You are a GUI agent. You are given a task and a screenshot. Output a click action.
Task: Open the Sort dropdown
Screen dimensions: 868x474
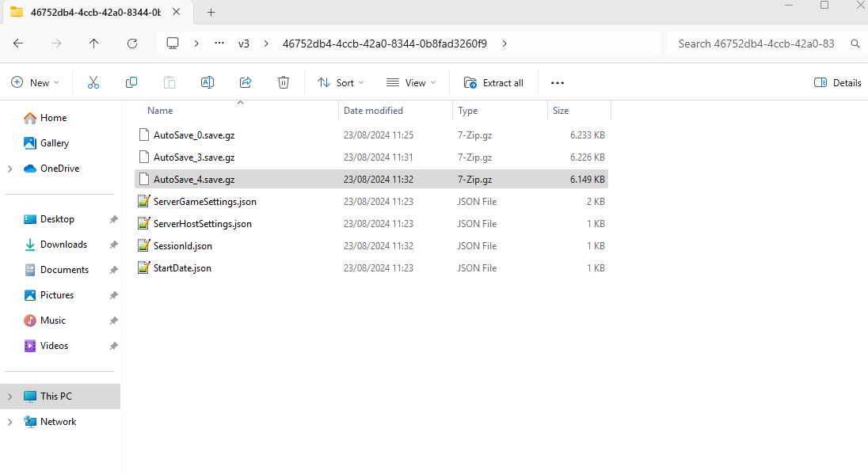coord(341,83)
